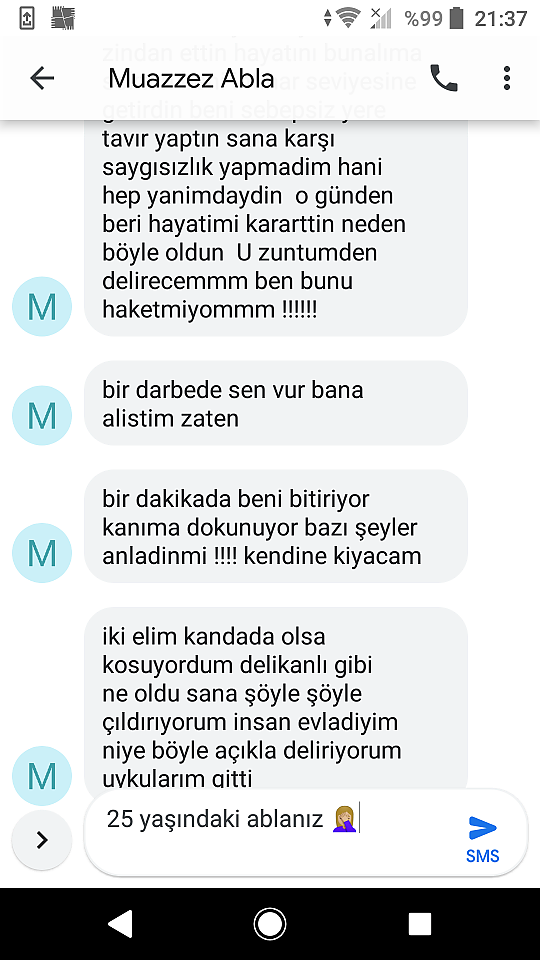Tap the back arrow in header
This screenshot has height=960, width=540.
(x=42, y=78)
